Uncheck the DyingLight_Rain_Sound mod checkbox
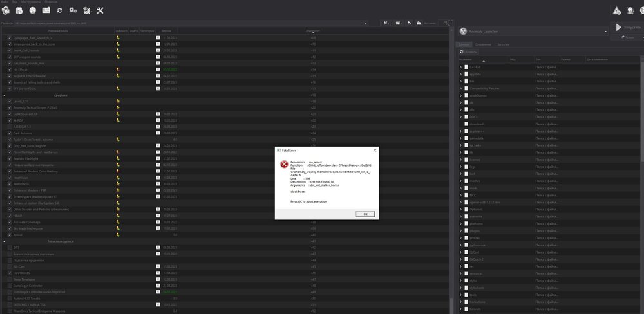Screen dimensions: 644x314 (10, 38)
